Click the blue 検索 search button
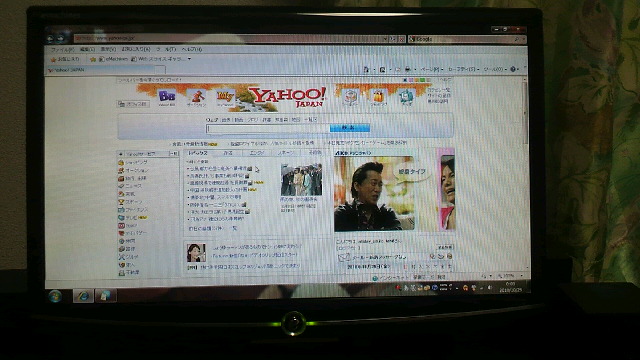This screenshot has height=360, width=640. click(350, 128)
